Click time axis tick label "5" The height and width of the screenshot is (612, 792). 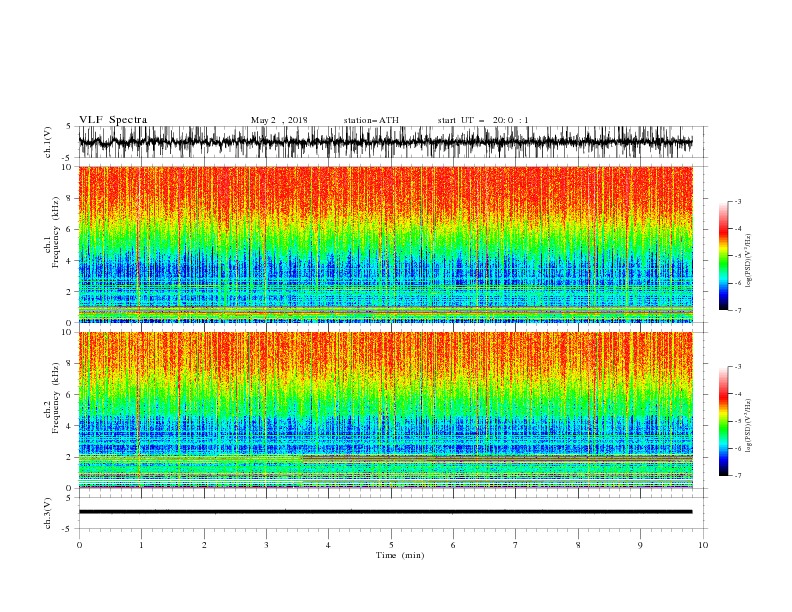(391, 545)
